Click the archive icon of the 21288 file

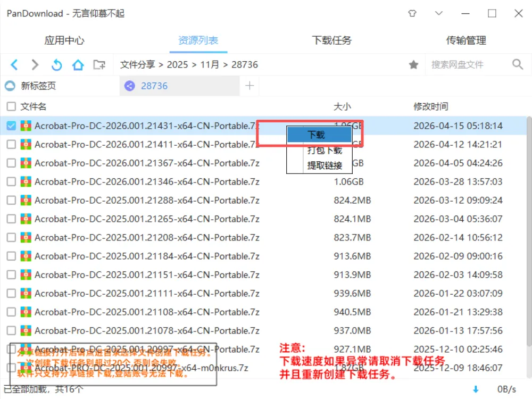tap(26, 200)
